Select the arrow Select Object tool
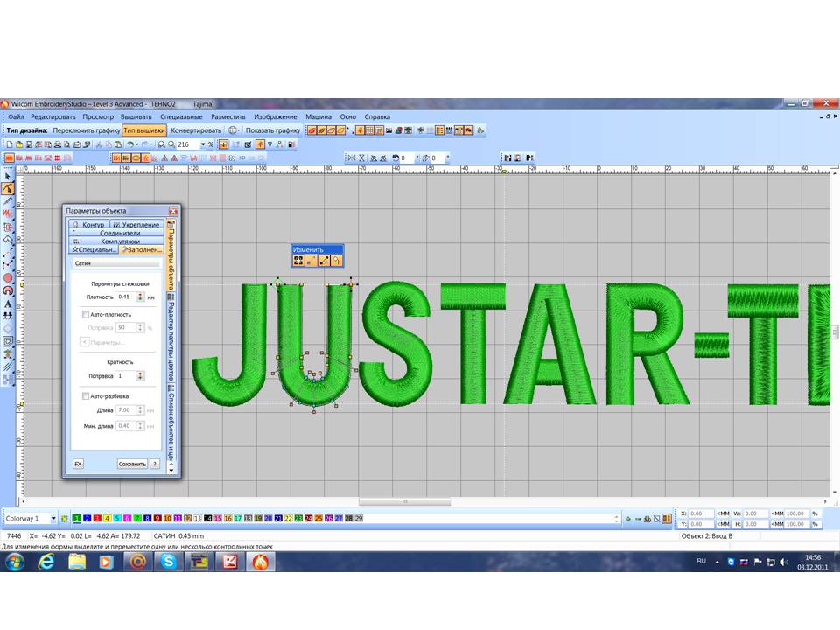Viewport: 840px width, 630px height. tap(8, 176)
